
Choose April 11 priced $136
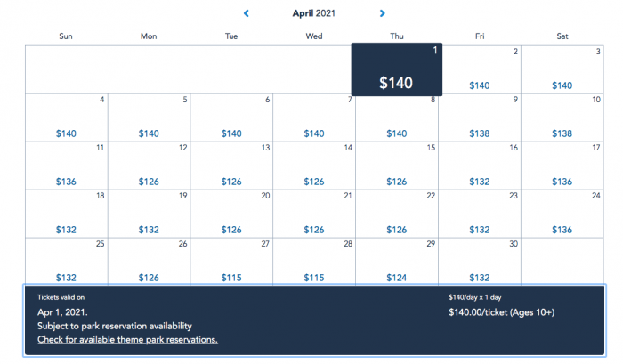pos(67,166)
